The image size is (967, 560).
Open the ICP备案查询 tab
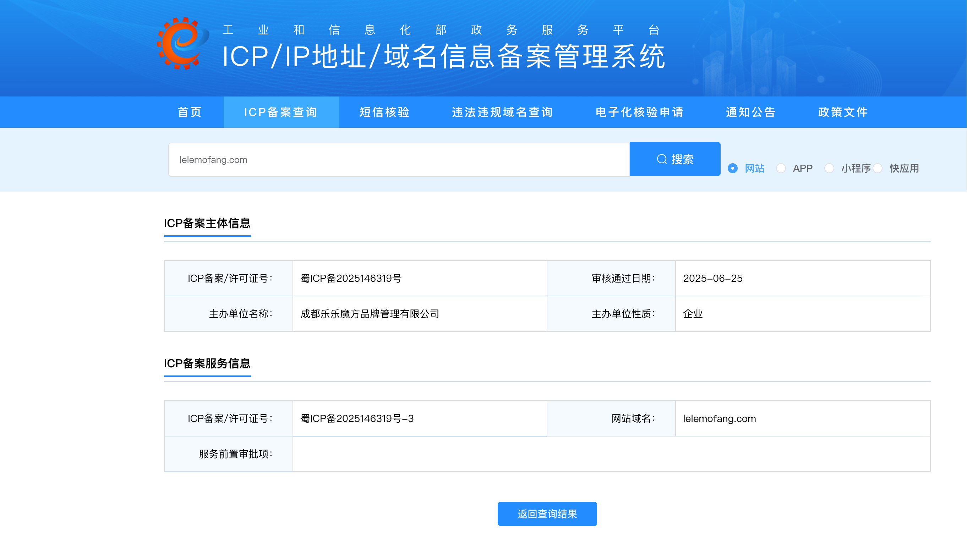(x=281, y=112)
